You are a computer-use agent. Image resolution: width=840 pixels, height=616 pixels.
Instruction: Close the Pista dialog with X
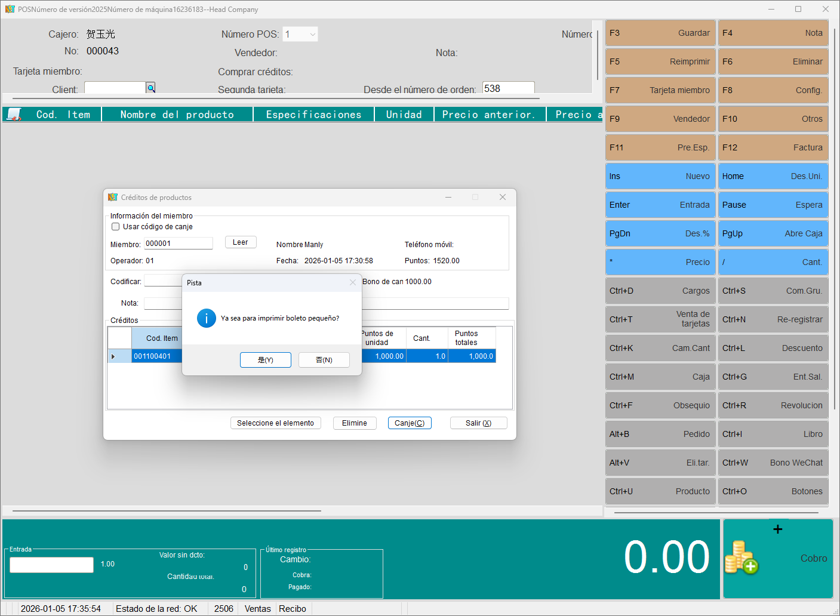pos(353,282)
